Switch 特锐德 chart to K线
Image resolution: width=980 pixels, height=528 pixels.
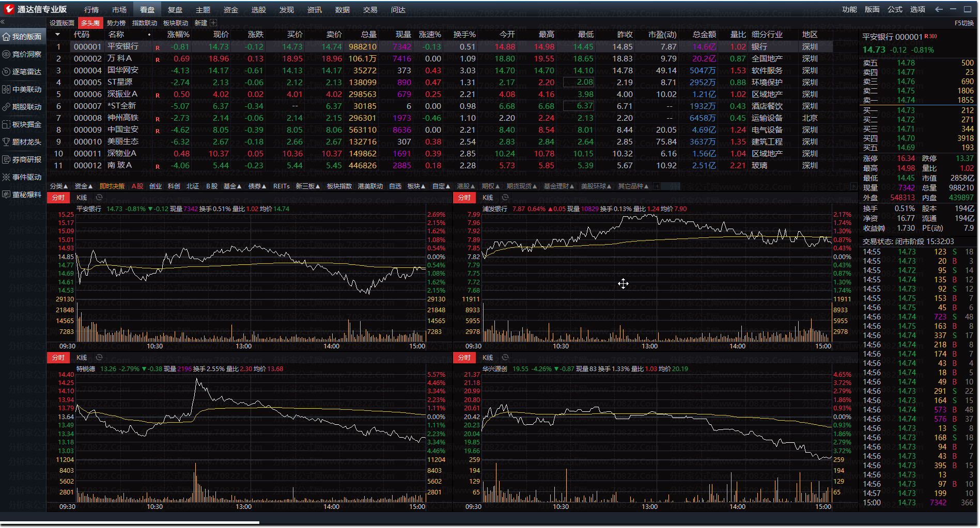[82, 358]
